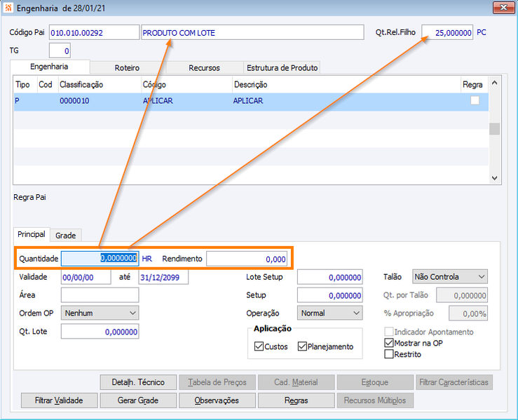Image resolution: width=518 pixels, height=420 pixels.
Task: Click the Gerar Grade button
Action: point(138,400)
